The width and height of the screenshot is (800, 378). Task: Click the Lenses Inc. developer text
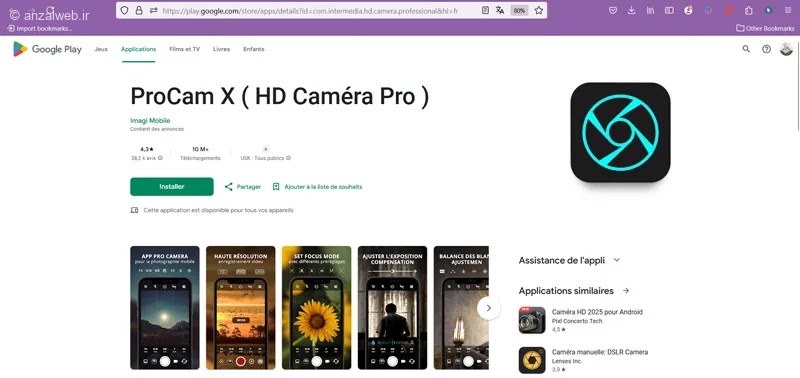[567, 361]
